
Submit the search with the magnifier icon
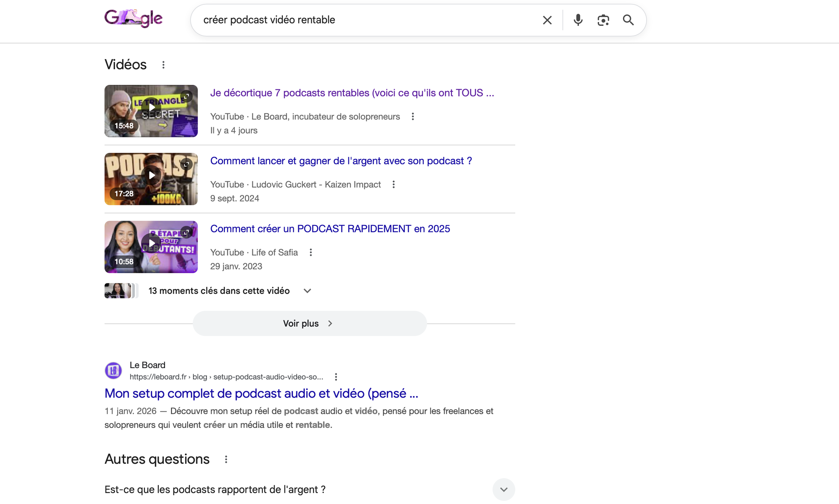(x=628, y=20)
